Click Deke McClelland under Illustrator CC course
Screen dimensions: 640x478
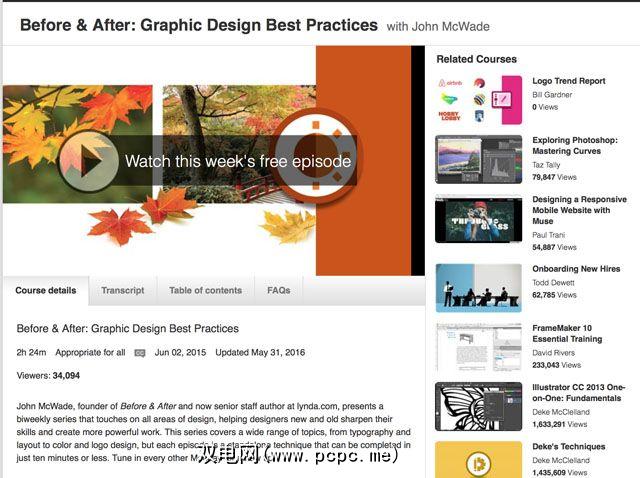[x=561, y=412]
